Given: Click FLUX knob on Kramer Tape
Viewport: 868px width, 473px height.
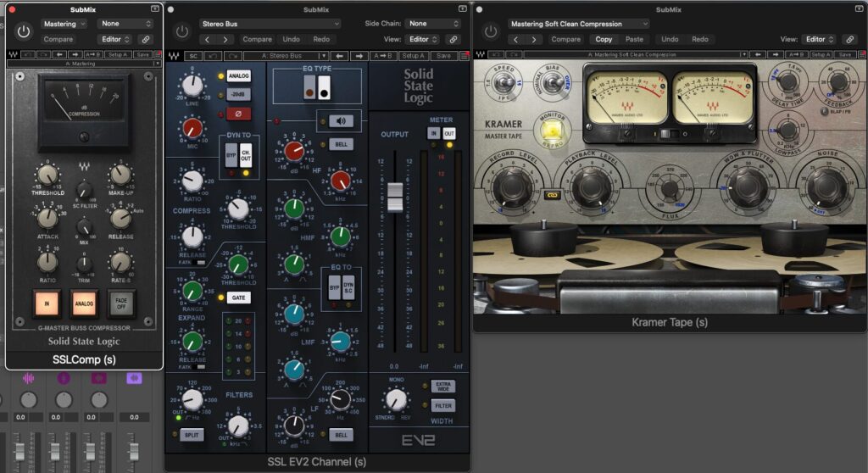Looking at the screenshot, I should [x=670, y=188].
